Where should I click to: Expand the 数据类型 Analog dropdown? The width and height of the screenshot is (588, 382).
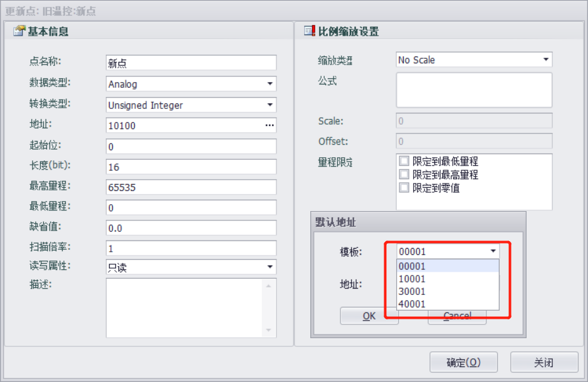click(x=270, y=84)
